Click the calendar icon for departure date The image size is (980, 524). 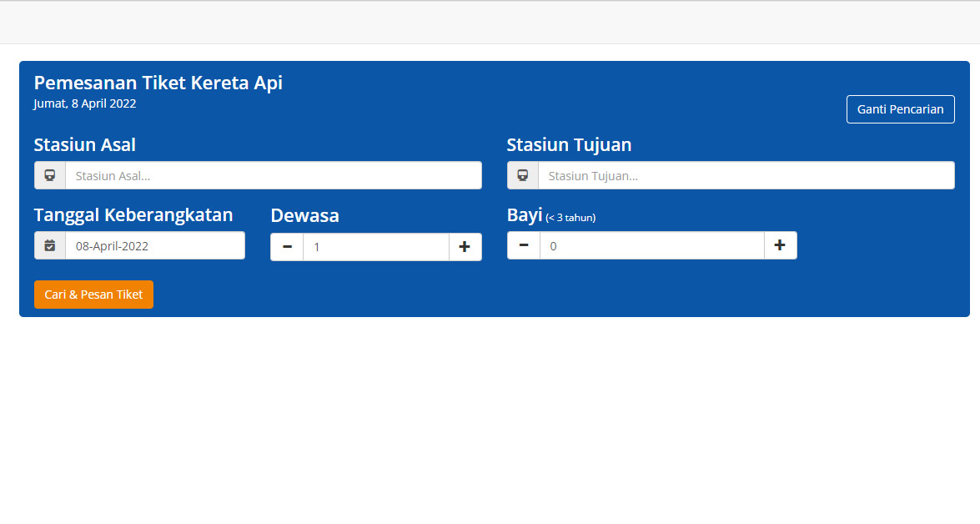[50, 245]
